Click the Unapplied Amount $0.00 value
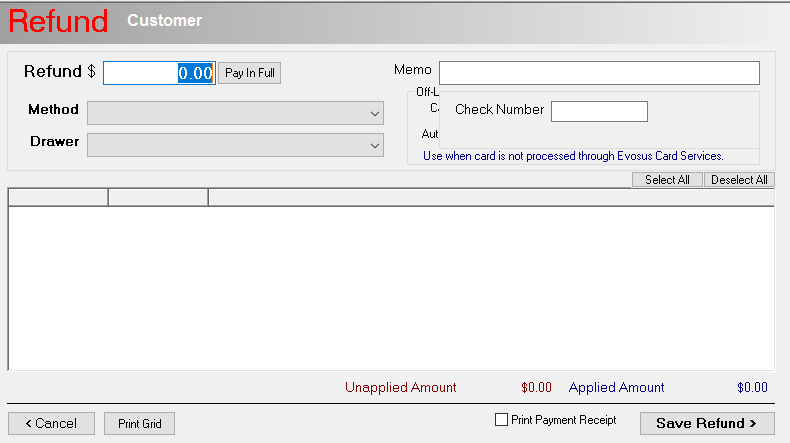This screenshot has width=790, height=443. (x=536, y=388)
